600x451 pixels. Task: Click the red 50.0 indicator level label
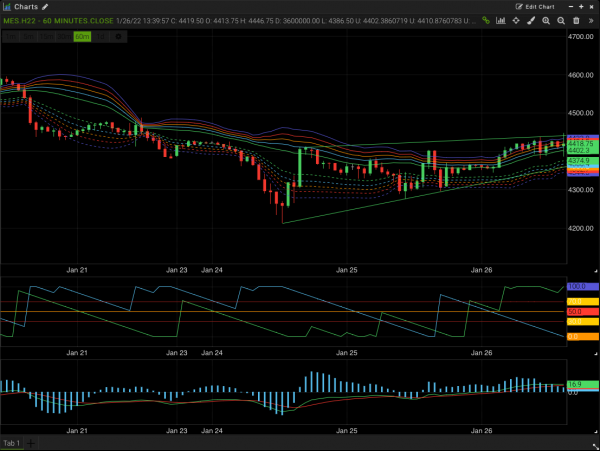(583, 312)
